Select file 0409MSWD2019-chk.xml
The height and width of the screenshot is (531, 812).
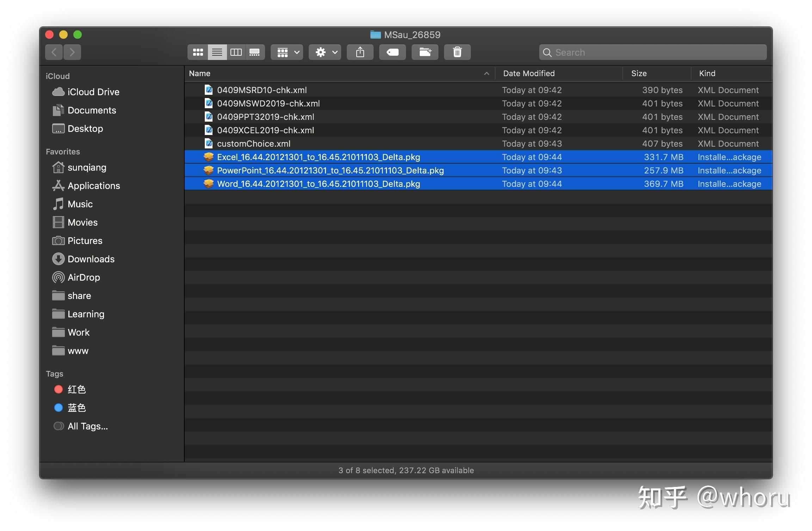(x=478, y=103)
